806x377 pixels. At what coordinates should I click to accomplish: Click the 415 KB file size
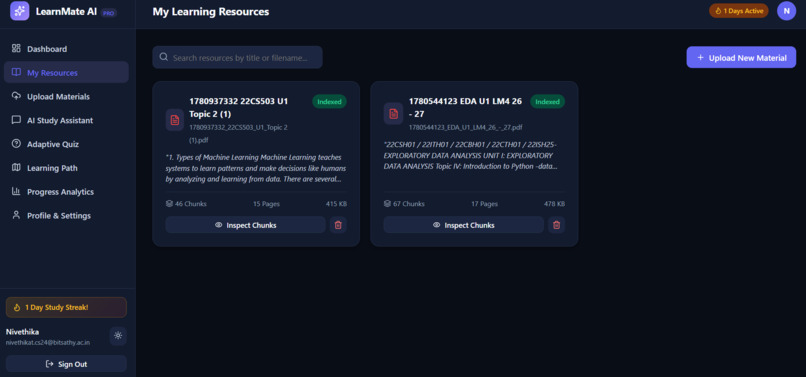[336, 204]
